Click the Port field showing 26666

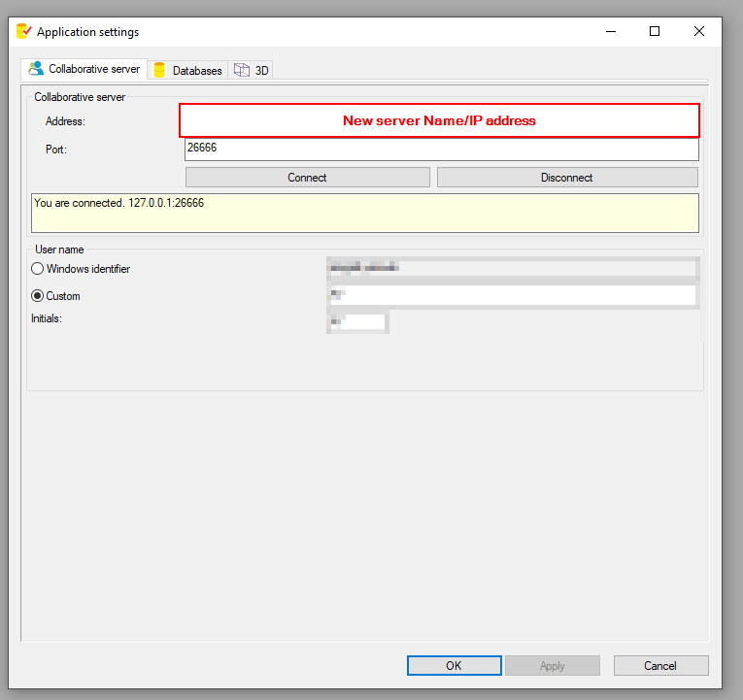[441, 150]
